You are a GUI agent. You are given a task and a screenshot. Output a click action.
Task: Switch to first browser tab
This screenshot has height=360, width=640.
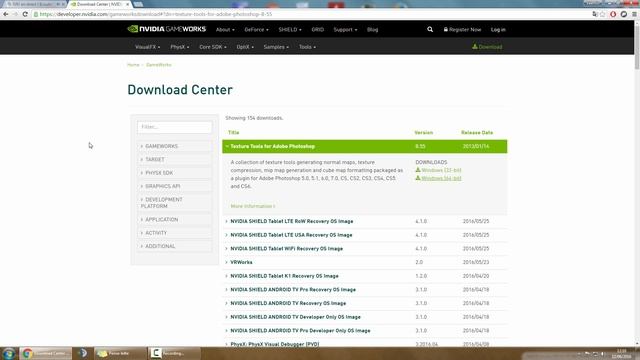[x=34, y=4]
